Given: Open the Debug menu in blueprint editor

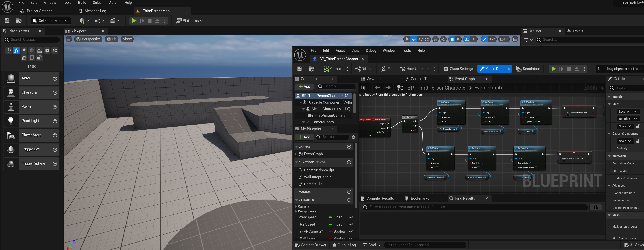Looking at the screenshot, I should tap(371, 51).
